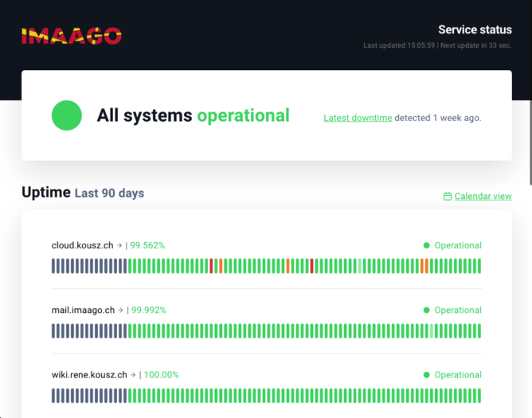Screen dimensions: 532x418
Task: Click the large green all-systems status circle
Action: (x=67, y=115)
